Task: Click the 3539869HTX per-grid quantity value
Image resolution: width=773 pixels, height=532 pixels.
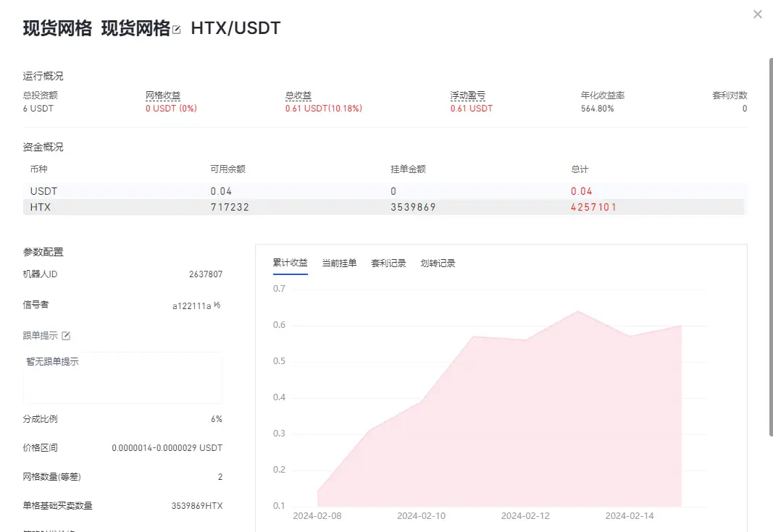Action: 197,506
